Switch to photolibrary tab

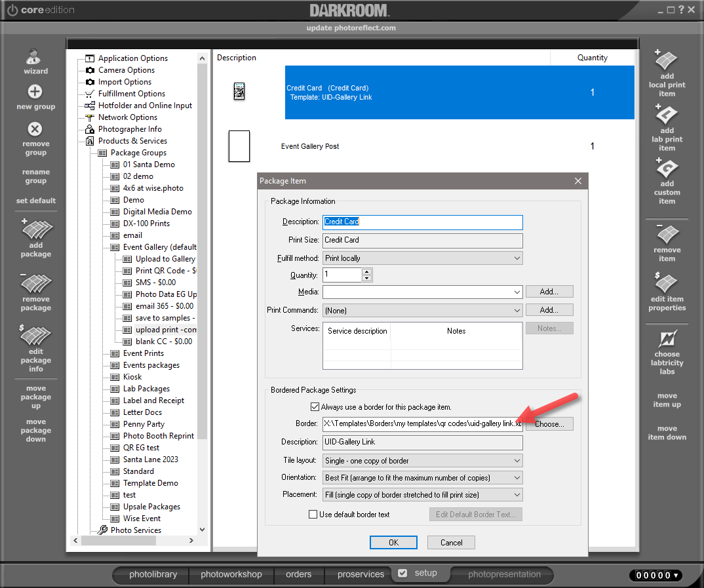(x=153, y=574)
